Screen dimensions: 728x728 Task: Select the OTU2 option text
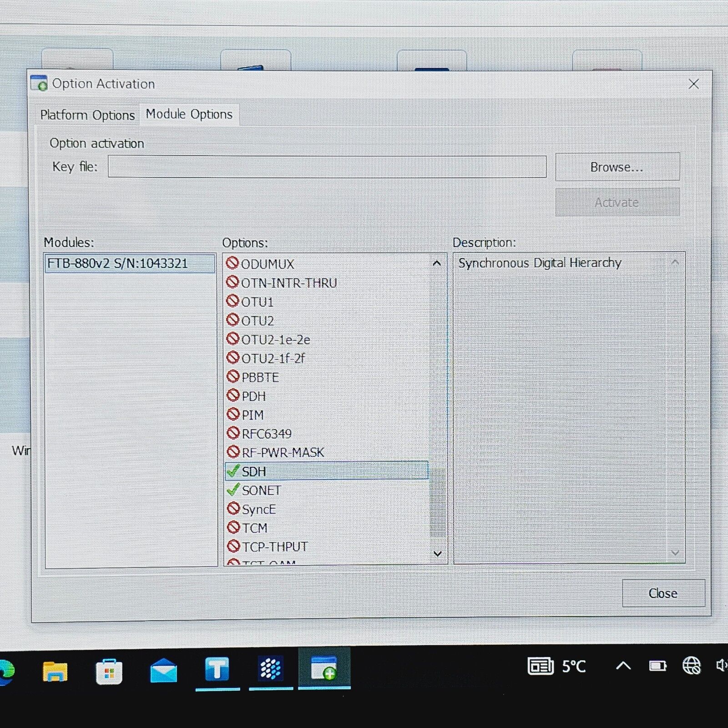pyautogui.click(x=258, y=321)
